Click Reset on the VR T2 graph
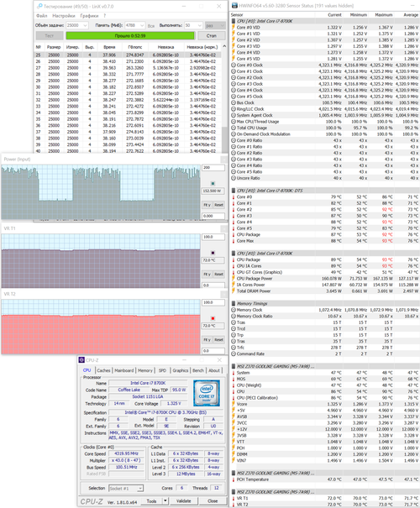 click(x=218, y=339)
